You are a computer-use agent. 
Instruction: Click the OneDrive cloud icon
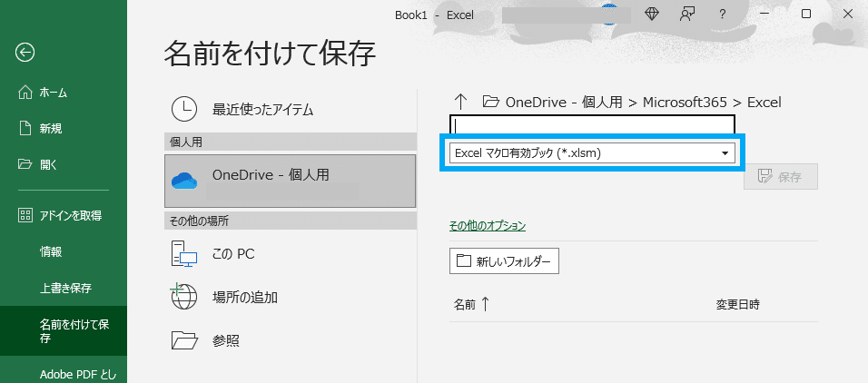pos(184,181)
